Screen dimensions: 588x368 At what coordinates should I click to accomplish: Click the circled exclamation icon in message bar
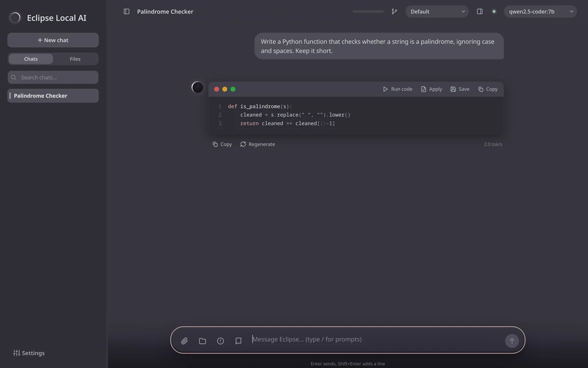pos(220,341)
